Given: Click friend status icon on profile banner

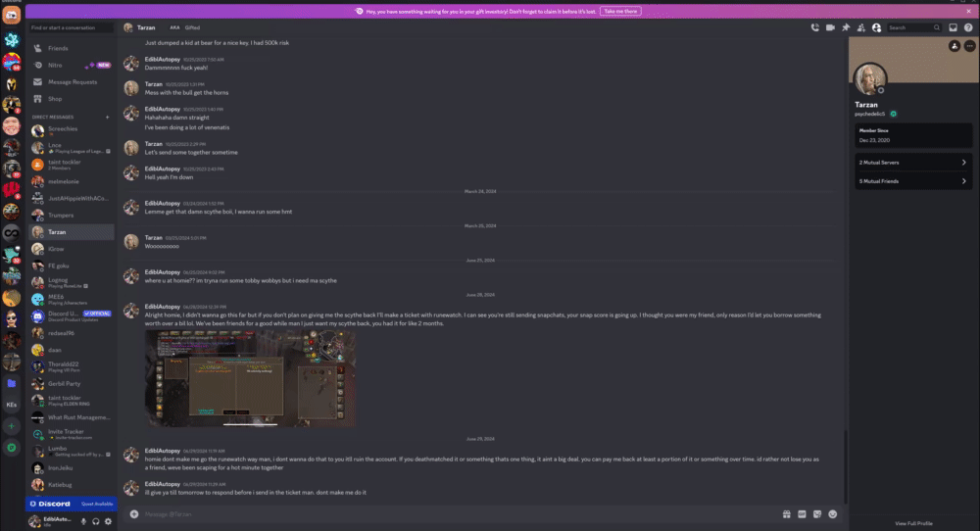Looking at the screenshot, I should click(955, 46).
